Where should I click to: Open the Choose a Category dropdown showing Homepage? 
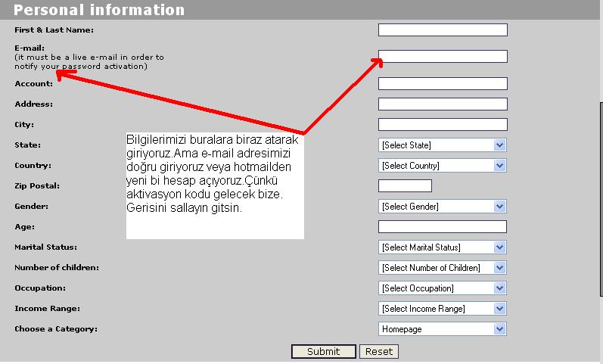click(443, 329)
